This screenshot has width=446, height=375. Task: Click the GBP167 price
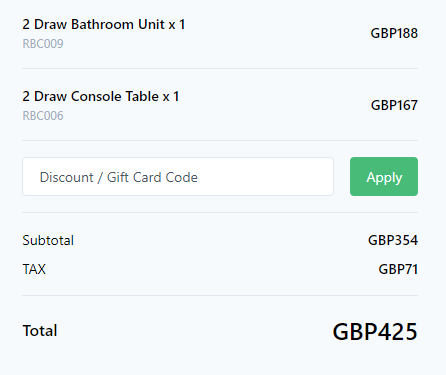[394, 105]
